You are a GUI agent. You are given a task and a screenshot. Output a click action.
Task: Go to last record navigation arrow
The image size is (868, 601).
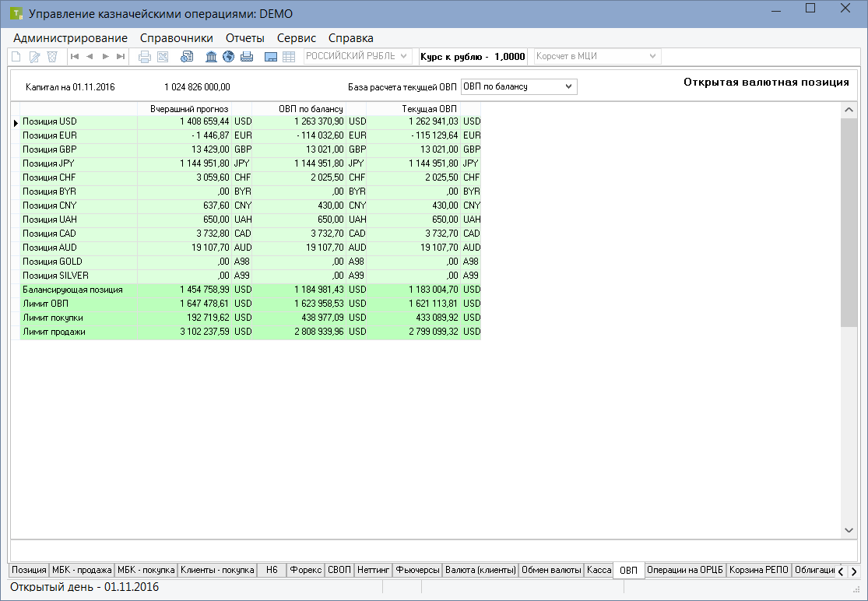120,57
